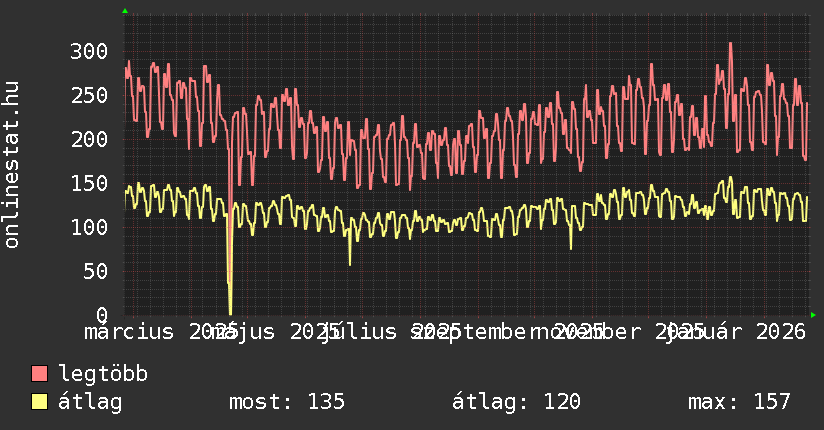This screenshot has width=824, height=430.
Task: Click the vertical onlinestat.hu watermark text
Action: coord(12,165)
